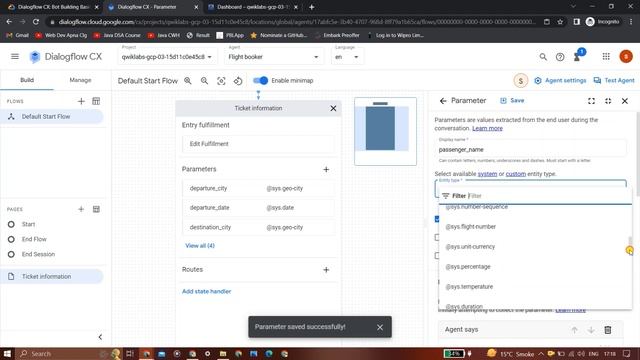
Task: Click Edit Fulfillment entry
Action: [258, 144]
